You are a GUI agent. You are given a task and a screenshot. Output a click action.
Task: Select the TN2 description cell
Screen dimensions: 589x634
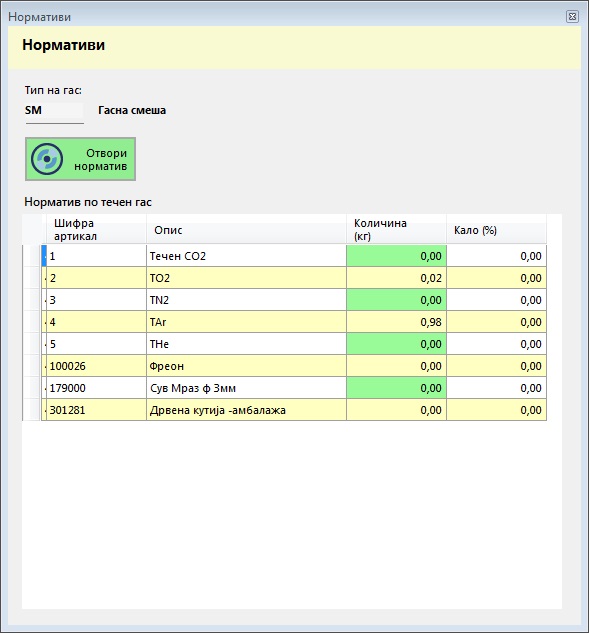click(246, 300)
